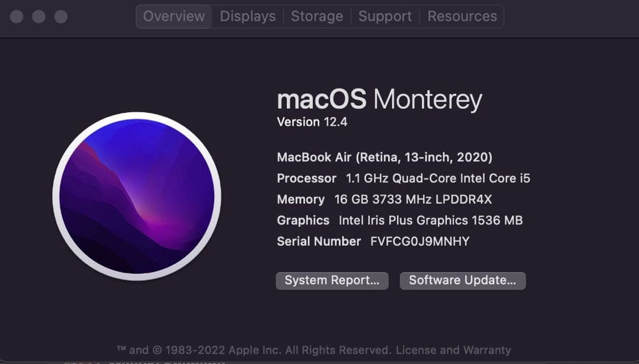Open the Storage tab

[317, 16]
